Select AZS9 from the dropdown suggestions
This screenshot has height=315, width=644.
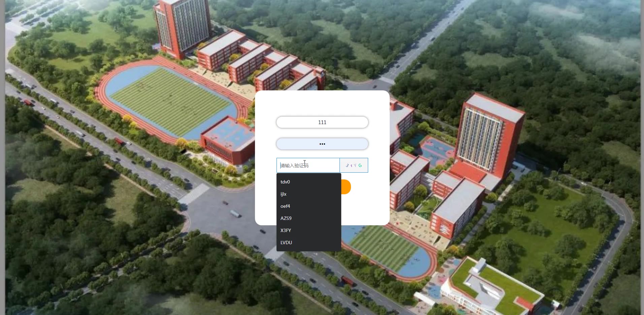pyautogui.click(x=309, y=218)
